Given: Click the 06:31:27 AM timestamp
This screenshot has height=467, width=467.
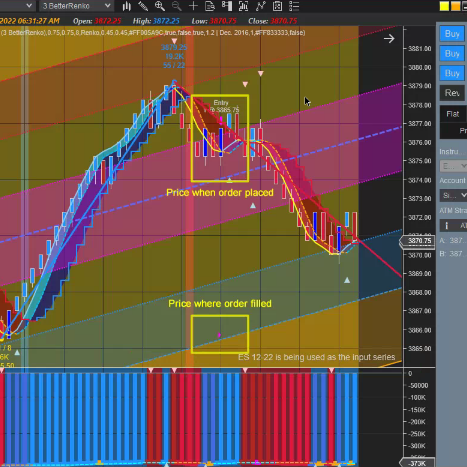Looking at the screenshot, I should pyautogui.click(x=39, y=21).
